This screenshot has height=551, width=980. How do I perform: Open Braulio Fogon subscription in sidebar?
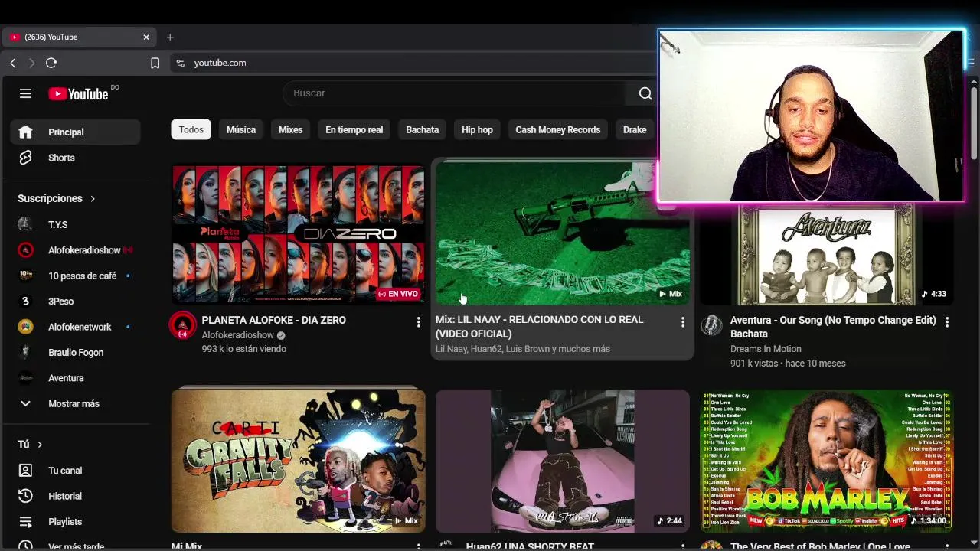(75, 352)
